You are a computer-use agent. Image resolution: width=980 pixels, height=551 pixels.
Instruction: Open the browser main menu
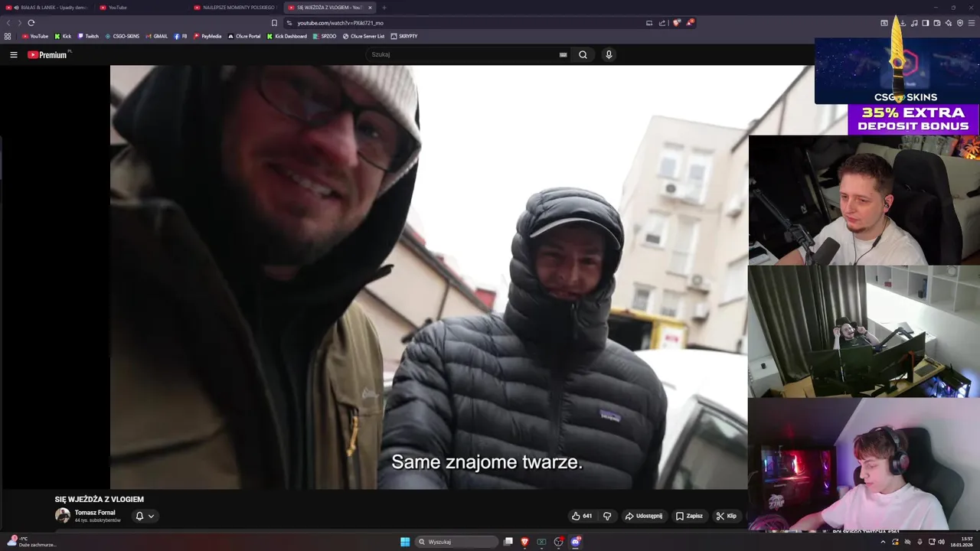click(972, 23)
